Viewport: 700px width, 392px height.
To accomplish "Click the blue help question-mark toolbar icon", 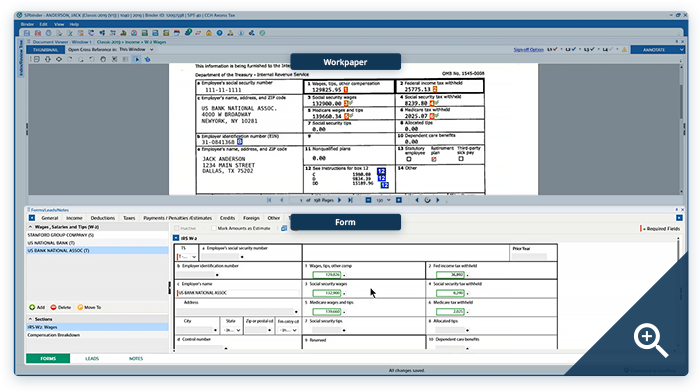I will (220, 33).
